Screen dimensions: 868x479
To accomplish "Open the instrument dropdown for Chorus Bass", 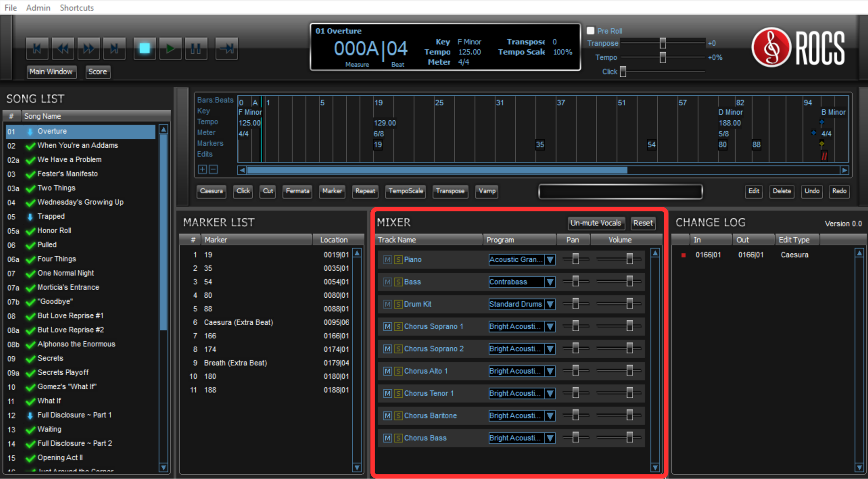I will pos(550,438).
